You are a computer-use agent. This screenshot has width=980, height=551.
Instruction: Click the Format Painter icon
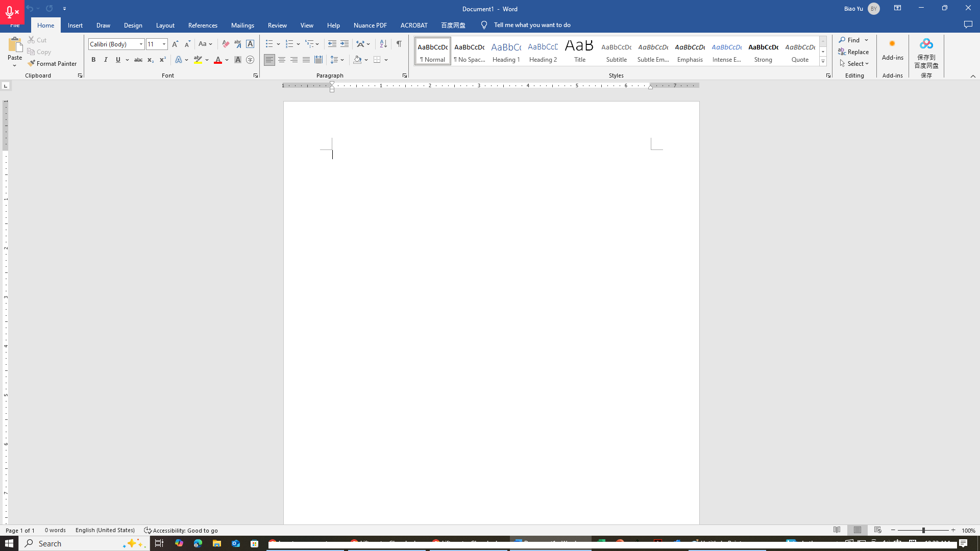(x=32, y=64)
